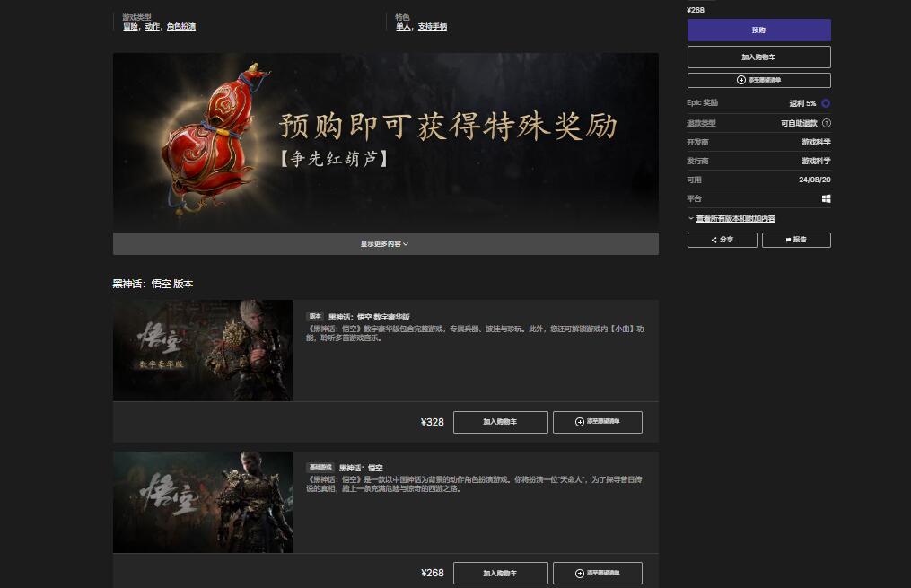911x588 pixels.
Task: Open the 支持手柄 feature link
Action: [432, 27]
